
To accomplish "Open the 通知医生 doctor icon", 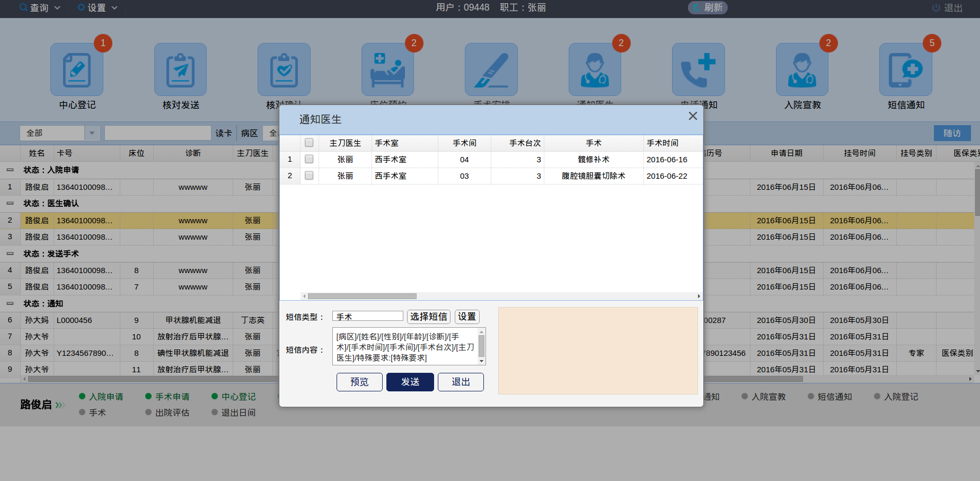I will [x=595, y=69].
